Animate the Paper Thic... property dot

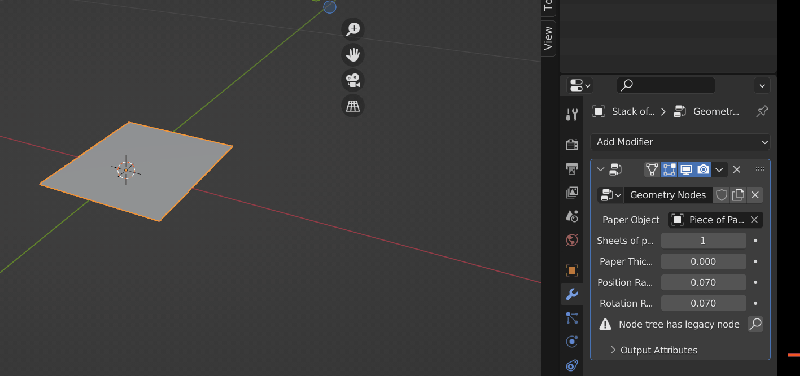point(756,262)
